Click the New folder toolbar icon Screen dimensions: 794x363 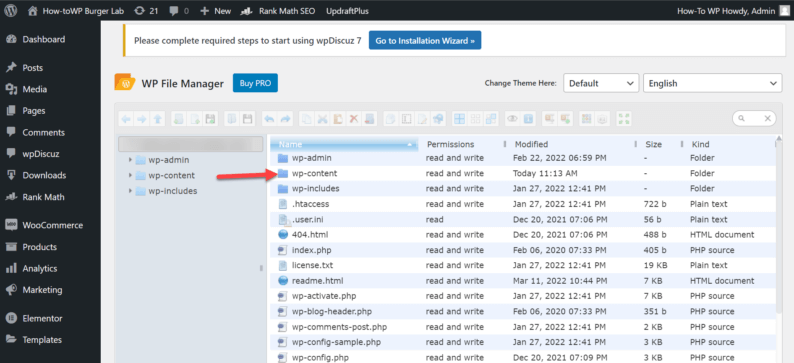178,119
